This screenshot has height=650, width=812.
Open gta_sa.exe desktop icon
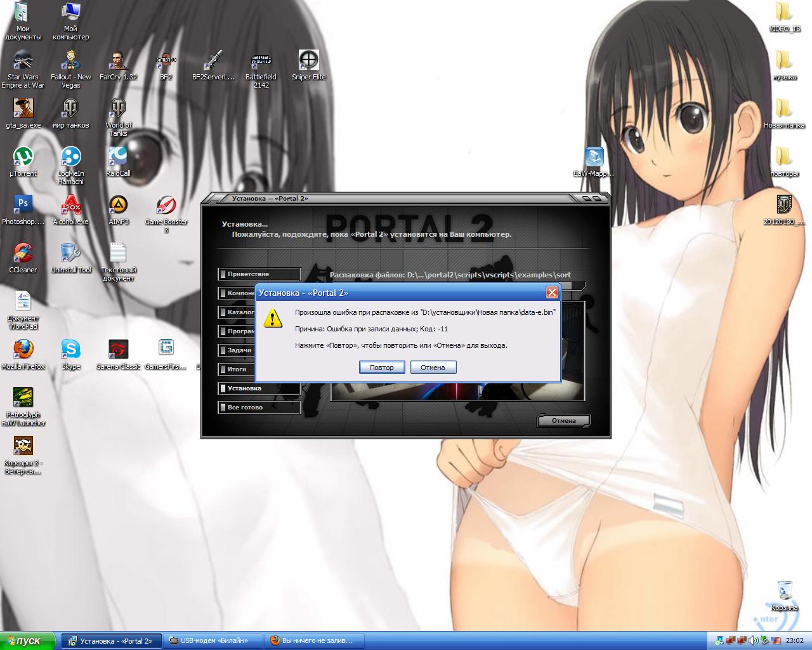(23, 114)
